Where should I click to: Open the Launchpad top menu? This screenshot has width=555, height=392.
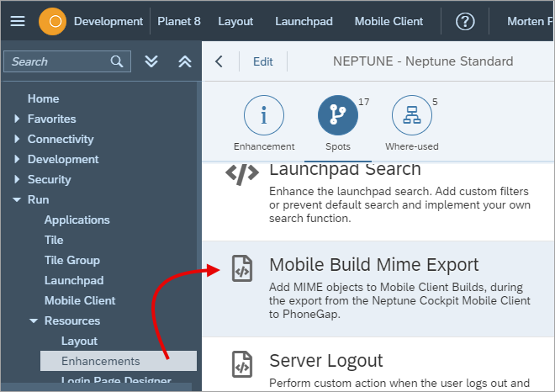click(304, 21)
